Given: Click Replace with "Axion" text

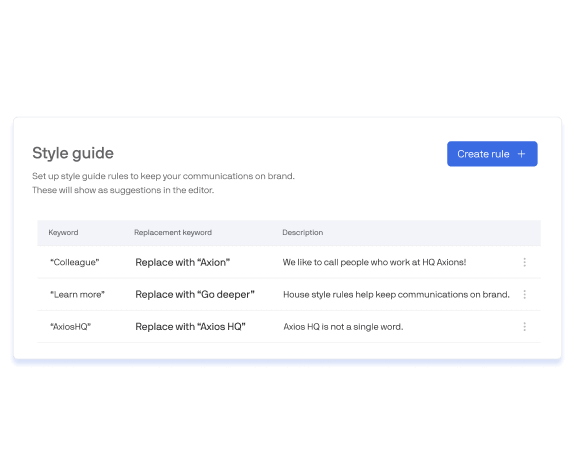Looking at the screenshot, I should 183,262.
